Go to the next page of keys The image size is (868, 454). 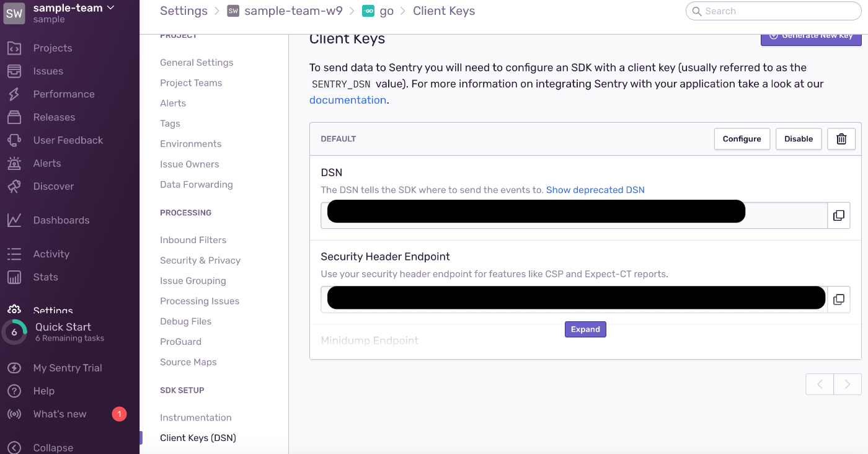[848, 385]
